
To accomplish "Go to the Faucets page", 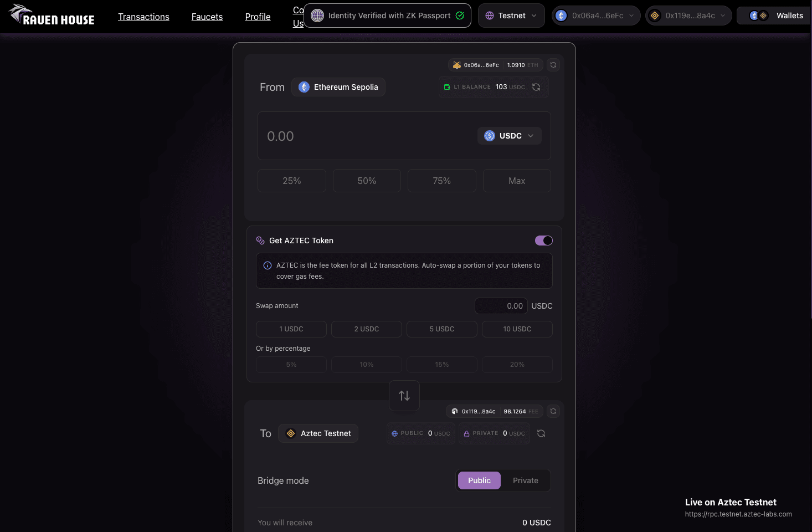I will click(x=207, y=17).
